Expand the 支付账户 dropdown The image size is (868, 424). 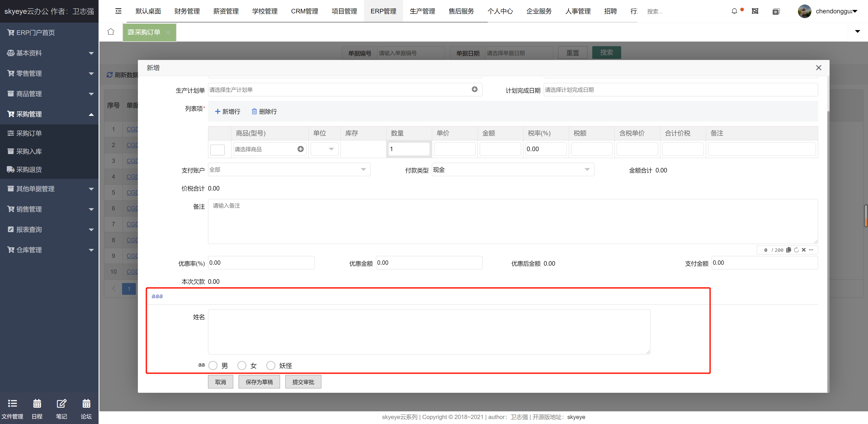[x=363, y=170]
